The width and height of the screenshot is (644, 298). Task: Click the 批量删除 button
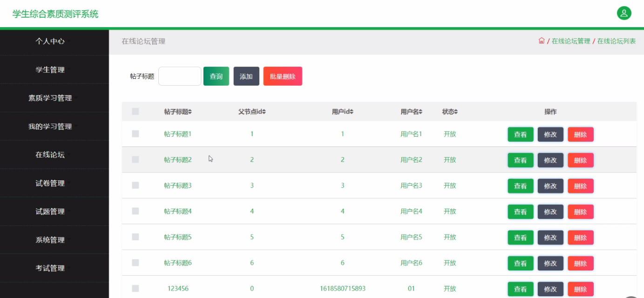(x=283, y=76)
